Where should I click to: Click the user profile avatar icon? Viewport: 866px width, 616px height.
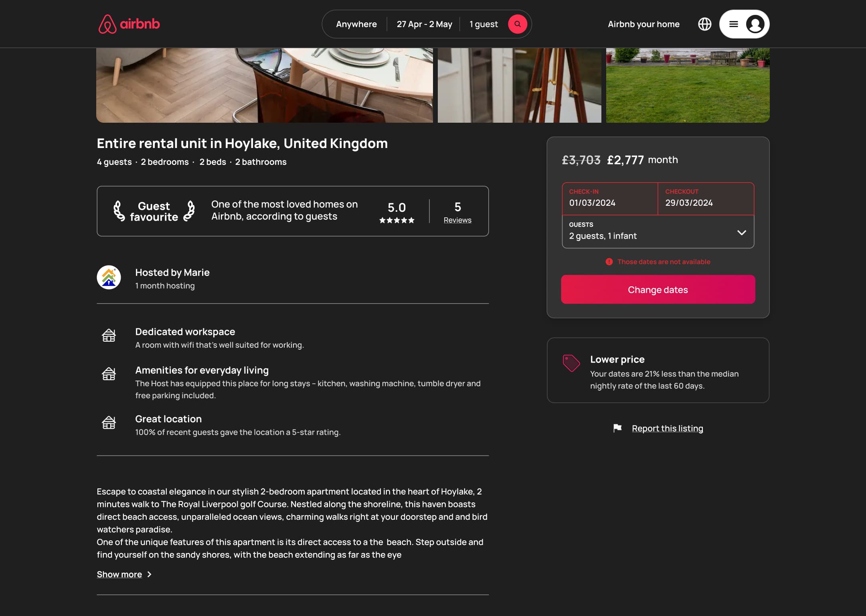pos(755,24)
